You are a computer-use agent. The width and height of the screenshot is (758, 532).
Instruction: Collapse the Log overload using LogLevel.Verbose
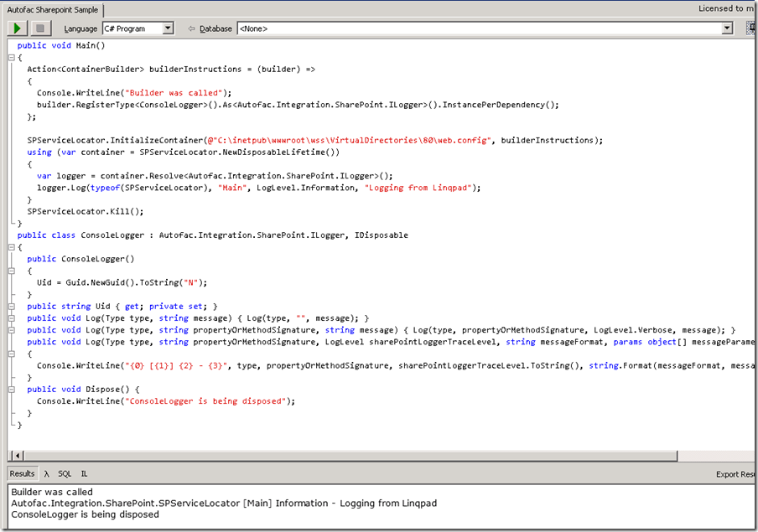pyautogui.click(x=12, y=330)
